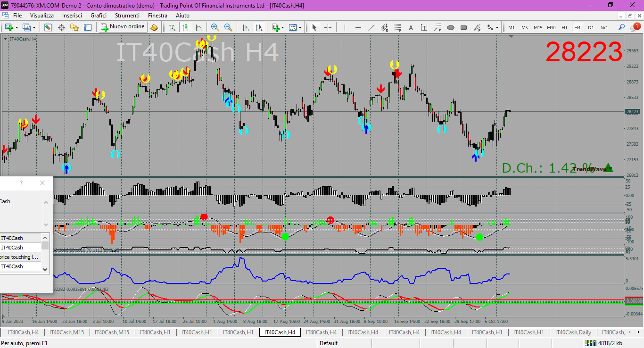This screenshot has width=644, height=348.
Task: Toggle chart shift from right edge
Action: (258, 27)
